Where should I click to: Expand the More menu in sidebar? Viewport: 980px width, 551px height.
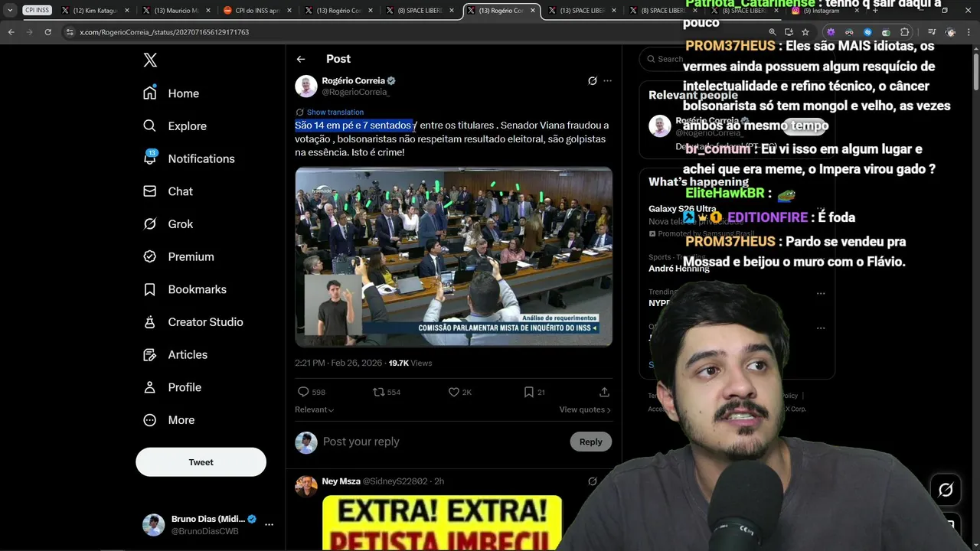[169, 420]
